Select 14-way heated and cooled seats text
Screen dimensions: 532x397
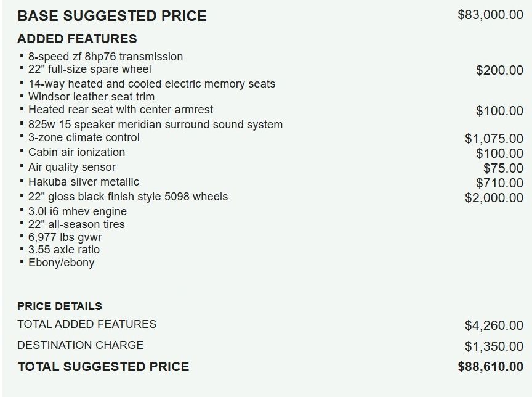(x=151, y=84)
